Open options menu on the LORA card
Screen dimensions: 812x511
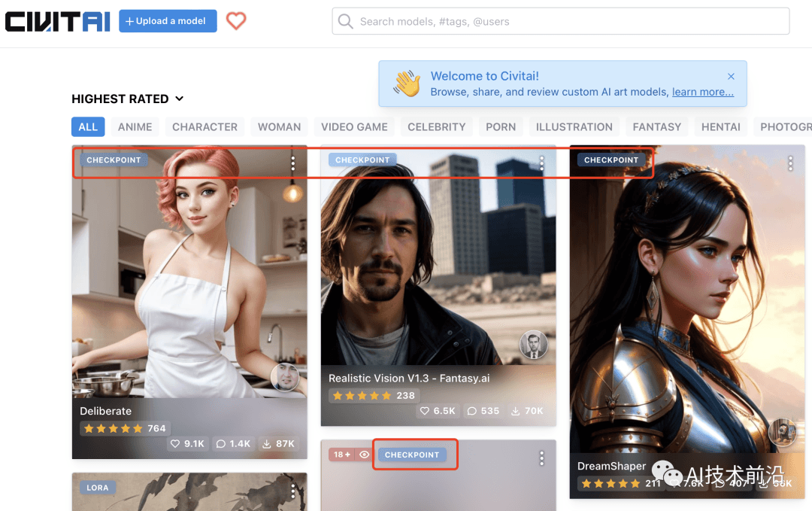pyautogui.click(x=292, y=491)
